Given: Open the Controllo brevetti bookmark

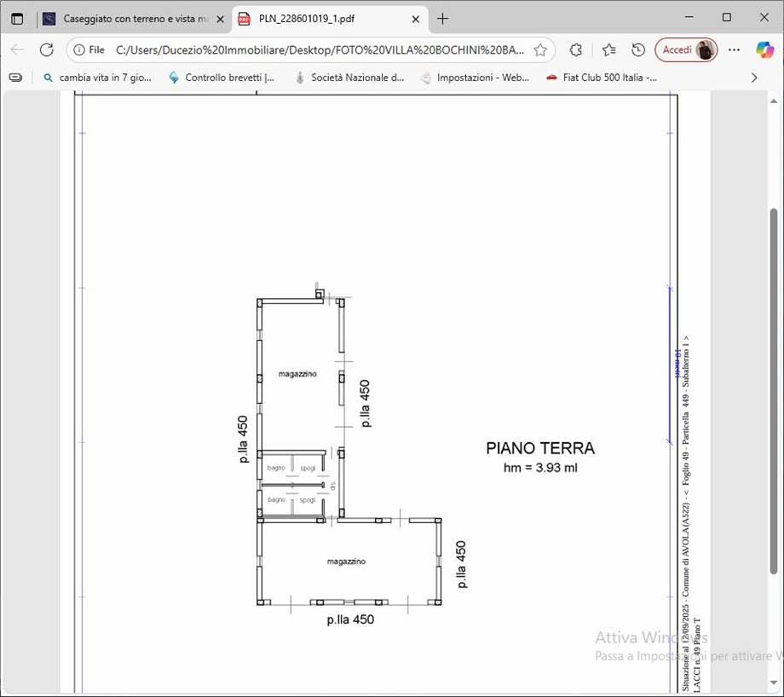Looking at the screenshot, I should (x=222, y=78).
